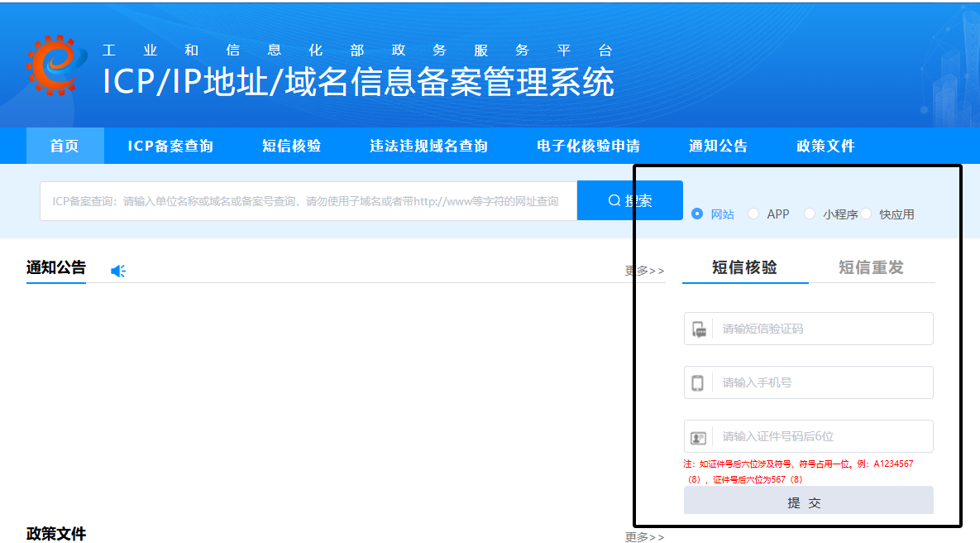Open 通知公告 in the navigation bar
Screen dimensions: 980x543
(718, 146)
